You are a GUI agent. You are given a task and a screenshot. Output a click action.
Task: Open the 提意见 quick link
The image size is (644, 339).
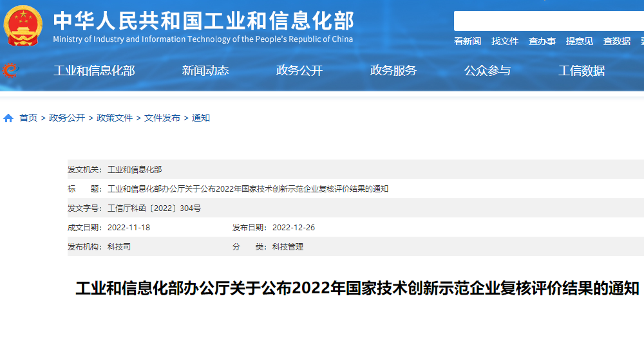580,41
